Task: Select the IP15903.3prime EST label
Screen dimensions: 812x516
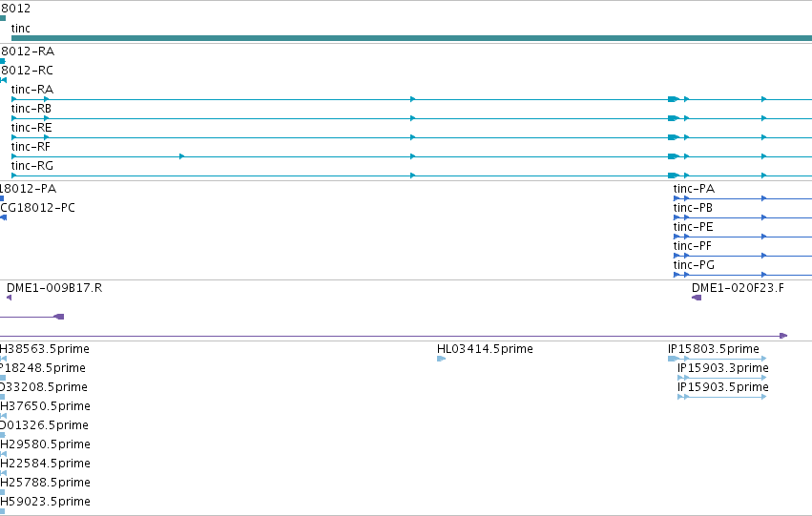Action: (723, 368)
